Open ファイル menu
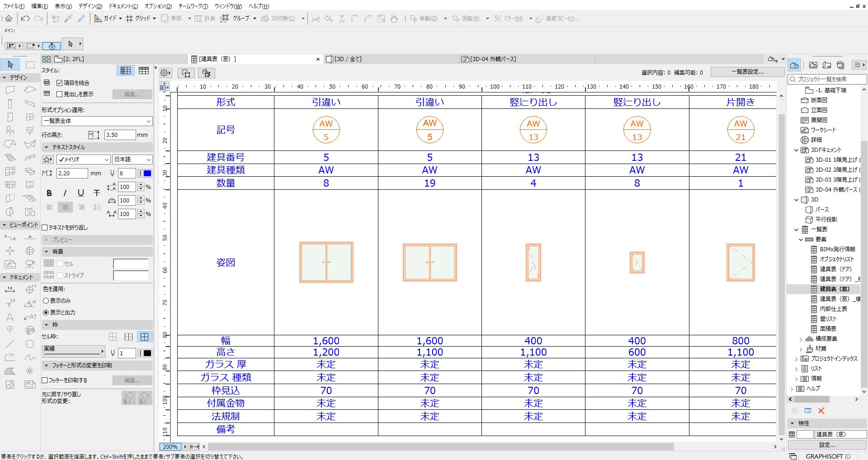The image size is (868, 460). (x=14, y=6)
